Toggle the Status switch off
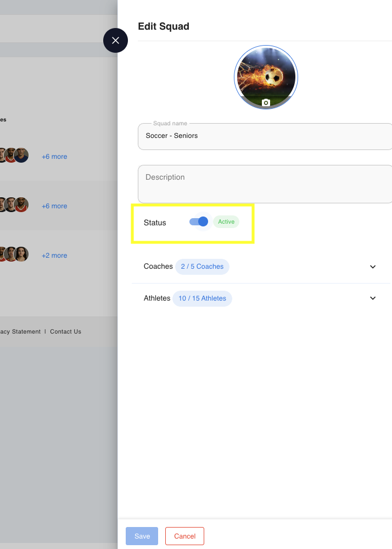This screenshot has height=549, width=392. click(199, 221)
